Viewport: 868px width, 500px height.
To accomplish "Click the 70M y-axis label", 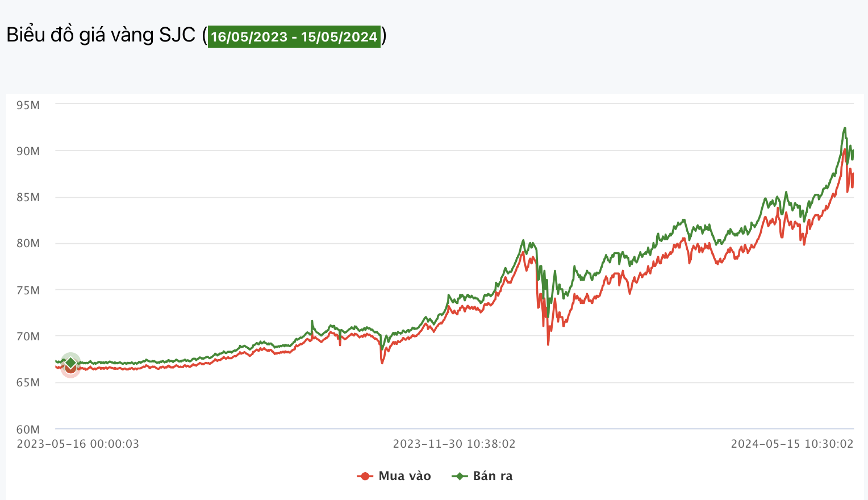I will pyautogui.click(x=28, y=336).
